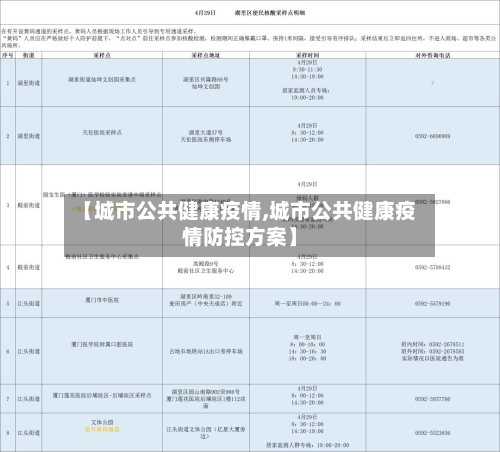This screenshot has height=452, width=500.
Task: Click the row 7 phone number '0592-3937766'
Action: 432,399
